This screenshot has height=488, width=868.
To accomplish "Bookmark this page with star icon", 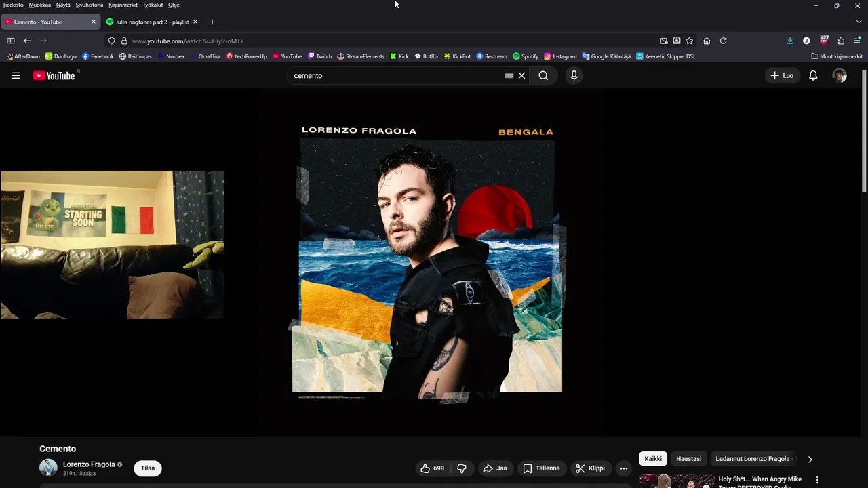I will click(690, 41).
